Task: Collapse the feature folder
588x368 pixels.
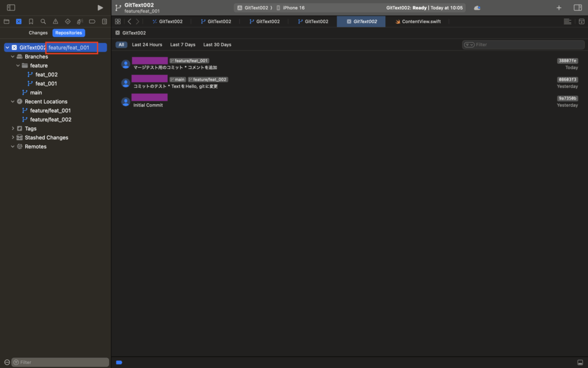Action: (18, 66)
